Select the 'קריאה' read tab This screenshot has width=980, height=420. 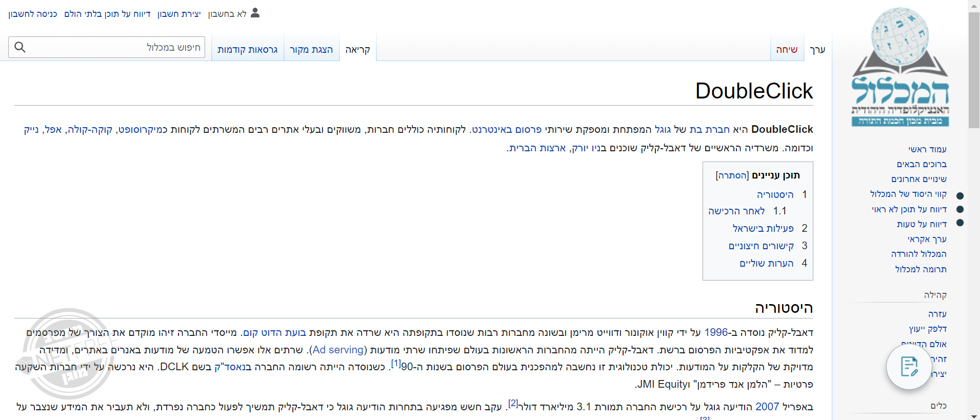coord(357,50)
